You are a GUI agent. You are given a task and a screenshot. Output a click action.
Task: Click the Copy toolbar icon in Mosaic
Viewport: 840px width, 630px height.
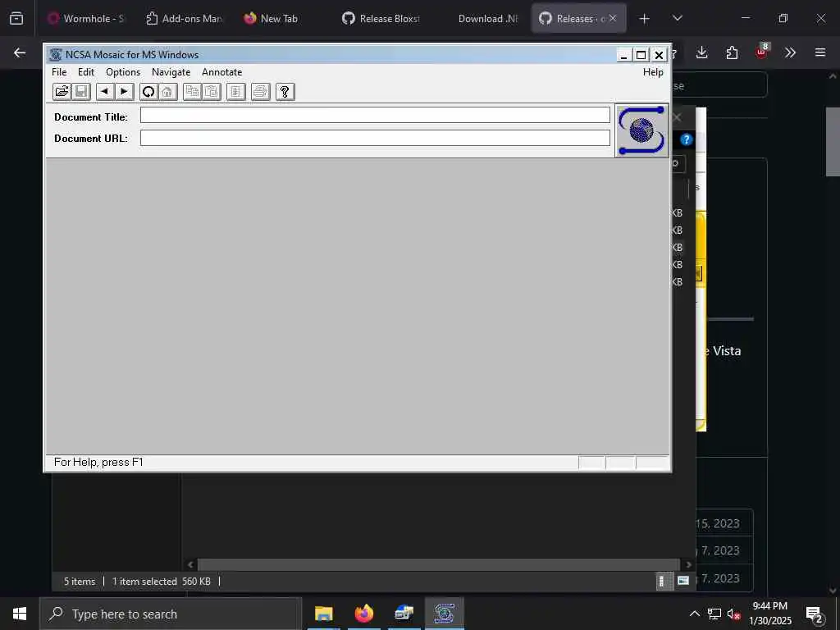pos(192,92)
